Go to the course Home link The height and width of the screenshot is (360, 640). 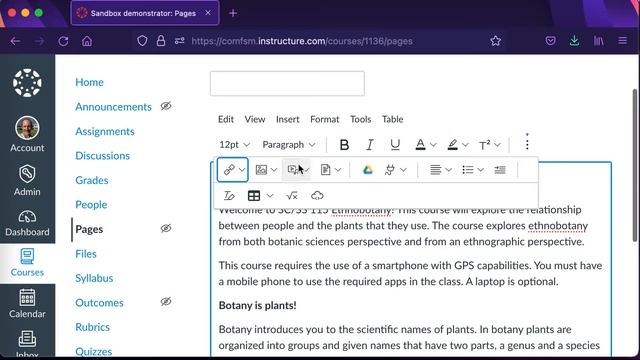(89, 82)
